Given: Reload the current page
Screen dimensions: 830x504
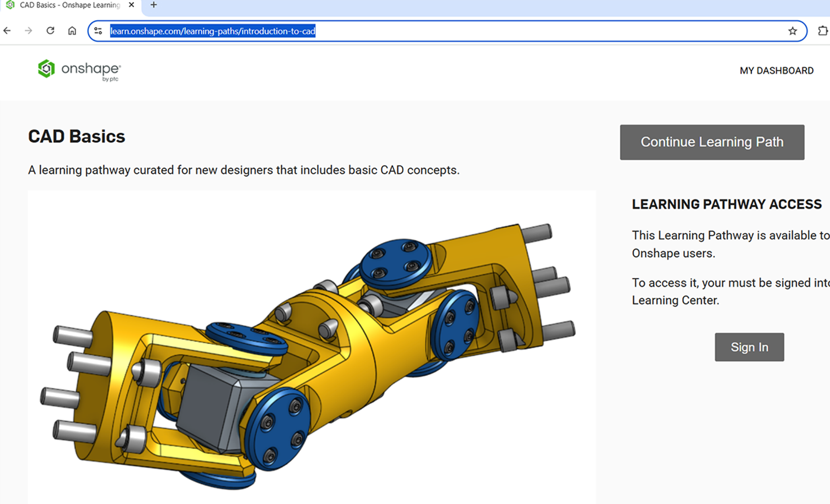Looking at the screenshot, I should [x=50, y=31].
